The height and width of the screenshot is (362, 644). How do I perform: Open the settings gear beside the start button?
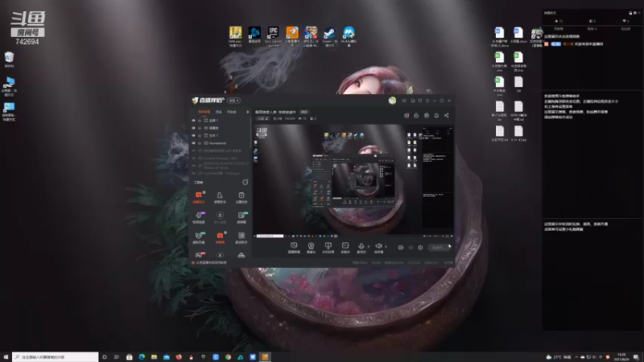coord(420,248)
